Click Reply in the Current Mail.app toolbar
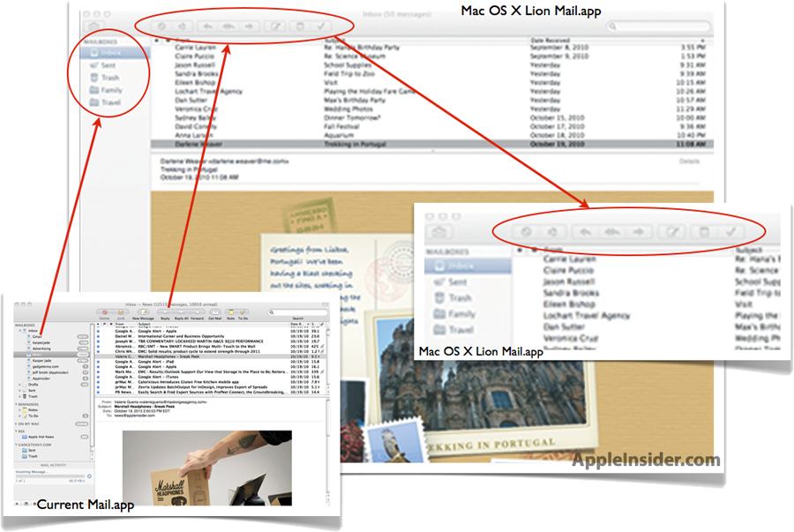 pyautogui.click(x=165, y=312)
